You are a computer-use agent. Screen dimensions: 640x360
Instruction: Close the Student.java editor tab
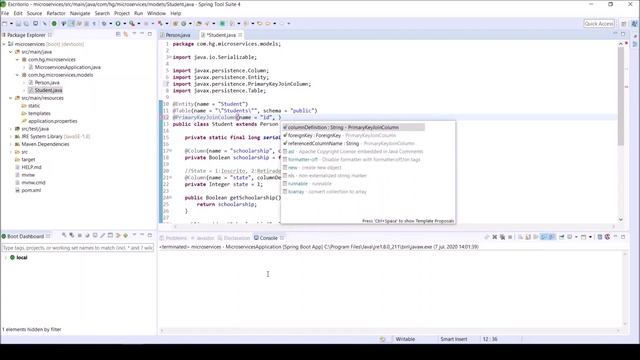(x=240, y=35)
